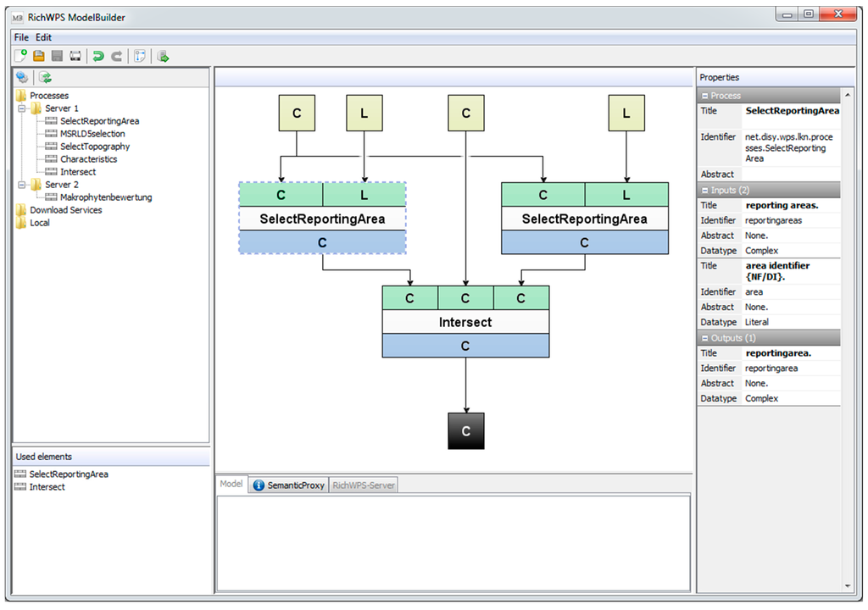The width and height of the screenshot is (868, 610).
Task: Open the Edit menu
Action: pos(43,37)
